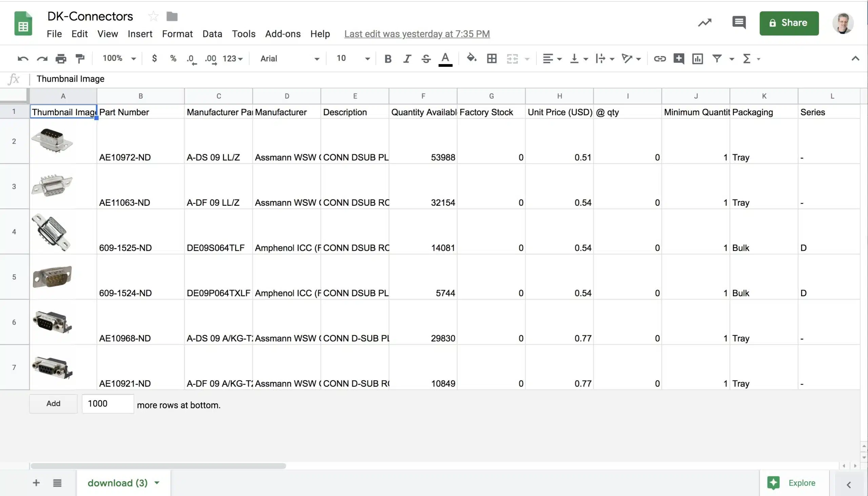
Task: Collapse the menus with the up chevron
Action: pyautogui.click(x=855, y=59)
